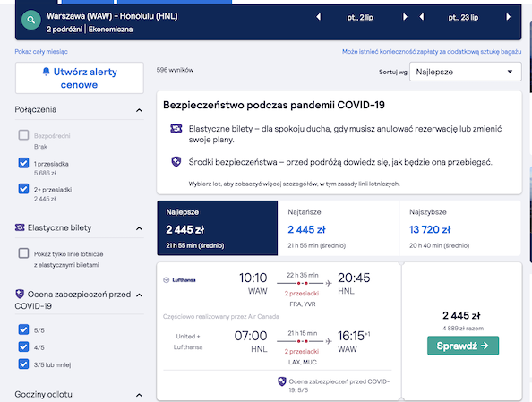Click Utwórz alerty cenowe button

point(80,78)
